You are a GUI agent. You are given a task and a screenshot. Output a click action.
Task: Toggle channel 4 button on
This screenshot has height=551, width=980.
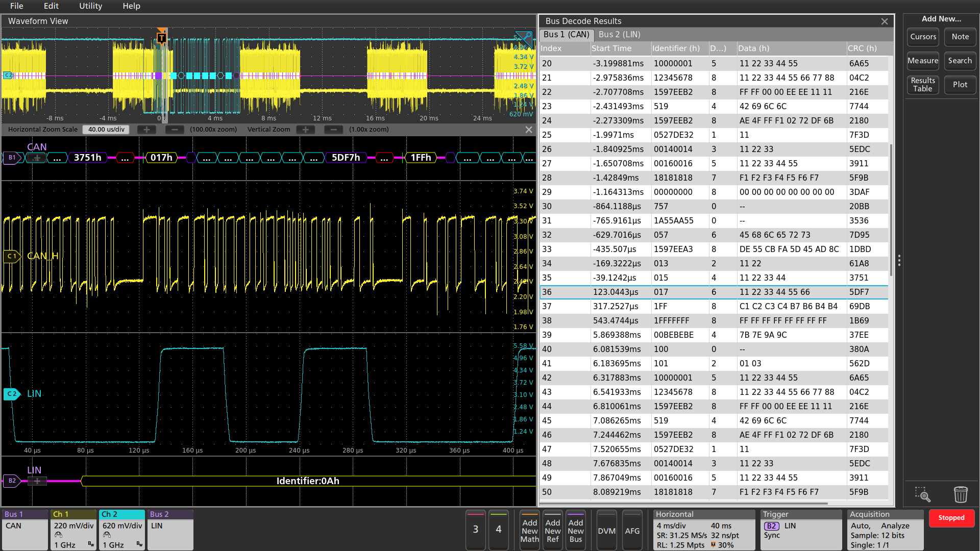(498, 530)
